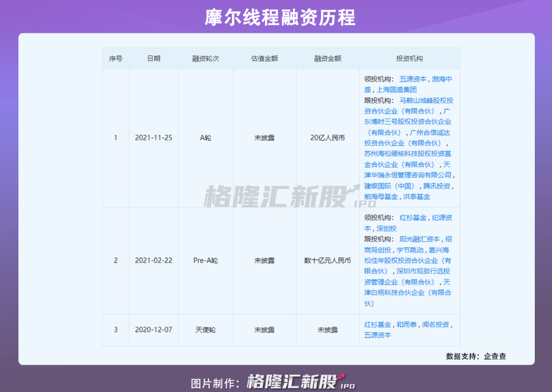552x392 pixels.
Task: Open the 天津白杨科技合伙企业 link
Action: pyautogui.click(x=408, y=292)
